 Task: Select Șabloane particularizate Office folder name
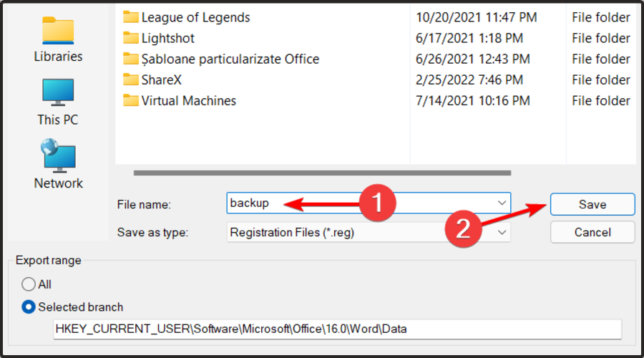coord(230,59)
